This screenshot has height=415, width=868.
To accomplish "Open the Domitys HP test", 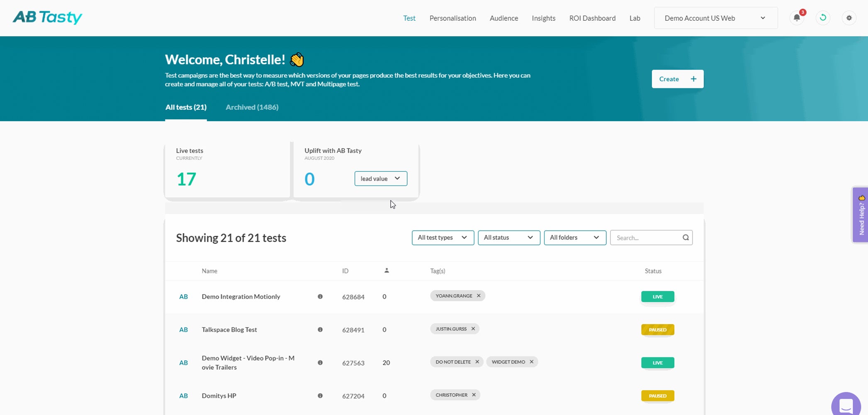I will [219, 396].
